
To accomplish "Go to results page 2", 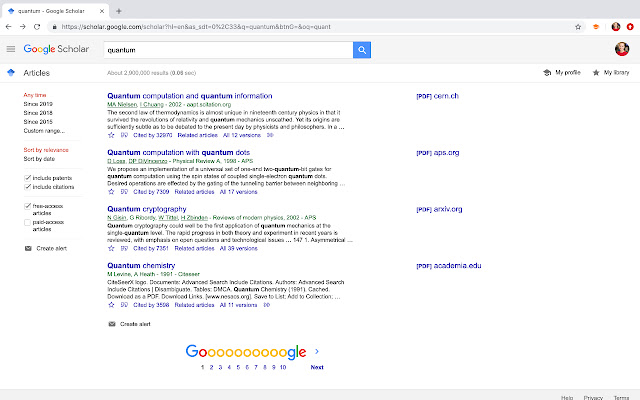I will [211, 367].
